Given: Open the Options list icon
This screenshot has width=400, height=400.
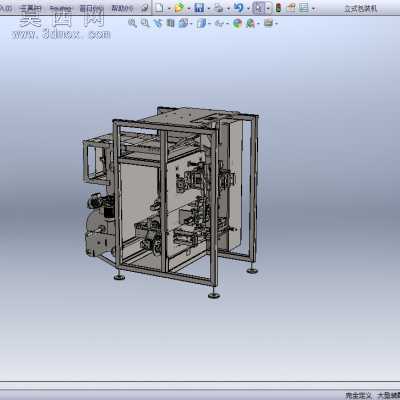Looking at the screenshot, I should (x=303, y=7).
